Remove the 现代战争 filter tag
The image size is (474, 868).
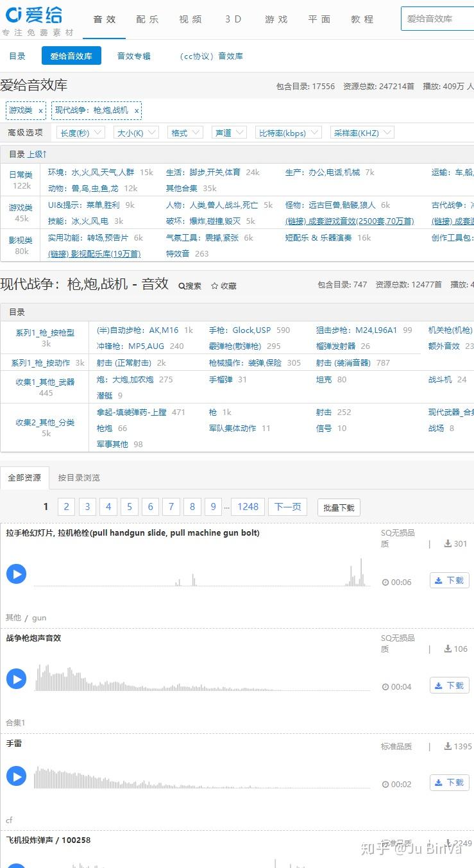pos(137,110)
